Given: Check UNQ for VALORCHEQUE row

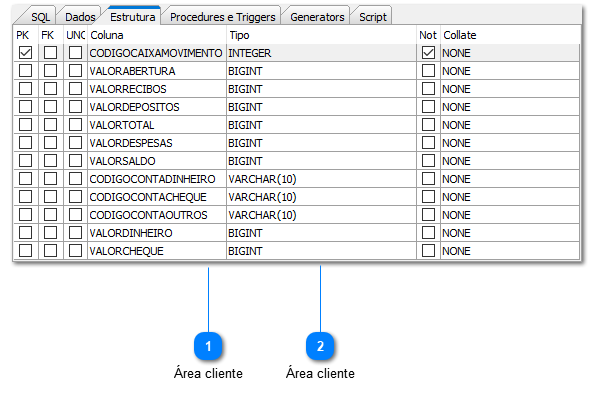Looking at the screenshot, I should [x=75, y=251].
